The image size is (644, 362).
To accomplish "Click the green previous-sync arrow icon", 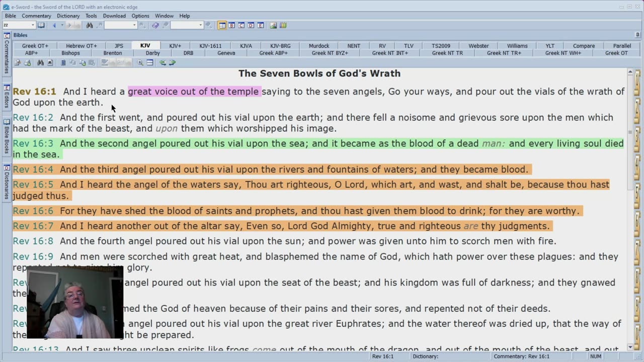I will (x=163, y=63).
